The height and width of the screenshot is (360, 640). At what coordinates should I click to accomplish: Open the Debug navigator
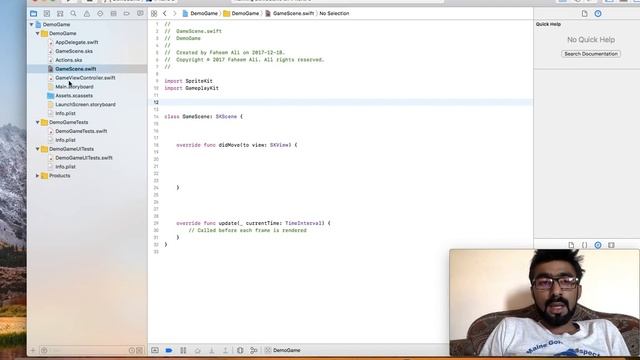pyautogui.click(x=113, y=13)
